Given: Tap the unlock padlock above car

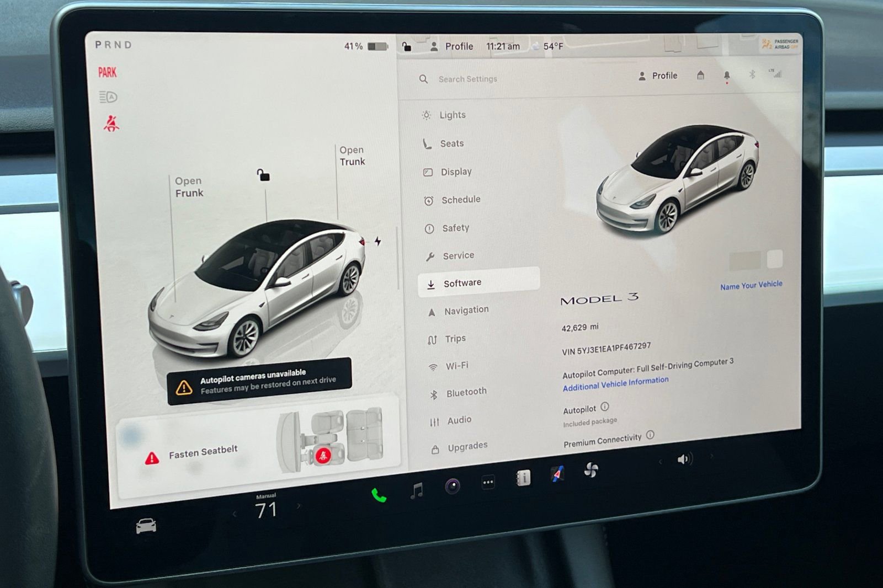Looking at the screenshot, I should tap(263, 175).
